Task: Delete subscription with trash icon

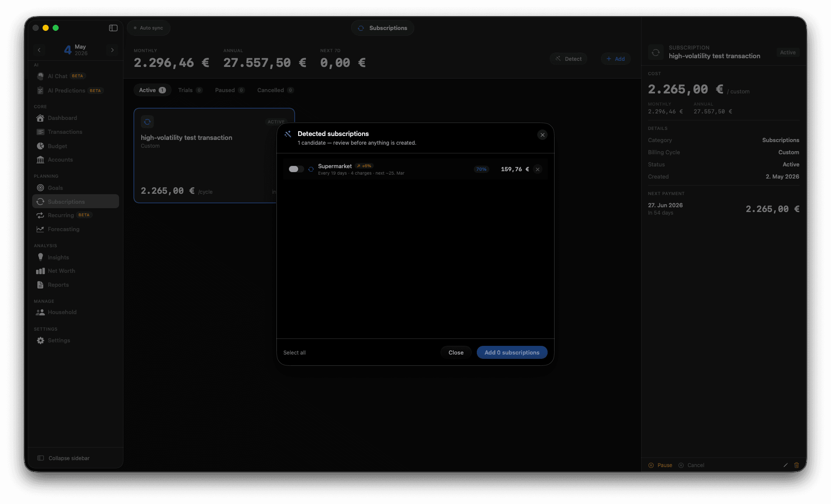Action: tap(796, 465)
